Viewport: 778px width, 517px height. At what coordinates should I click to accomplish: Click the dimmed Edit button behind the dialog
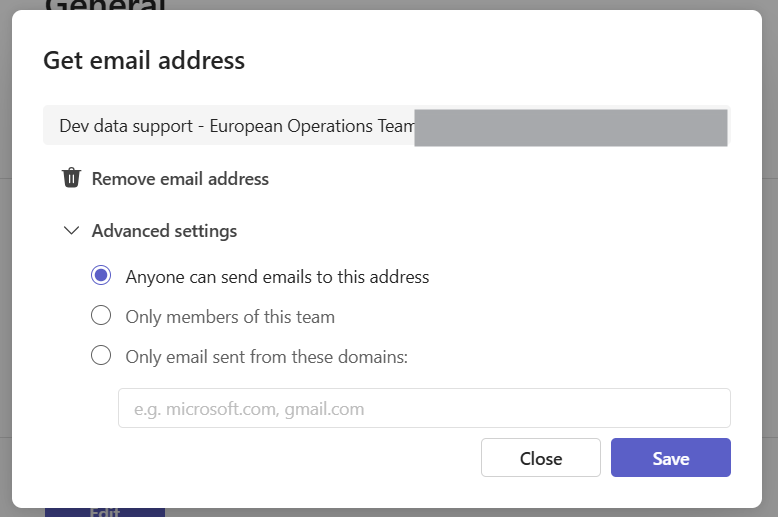point(105,512)
